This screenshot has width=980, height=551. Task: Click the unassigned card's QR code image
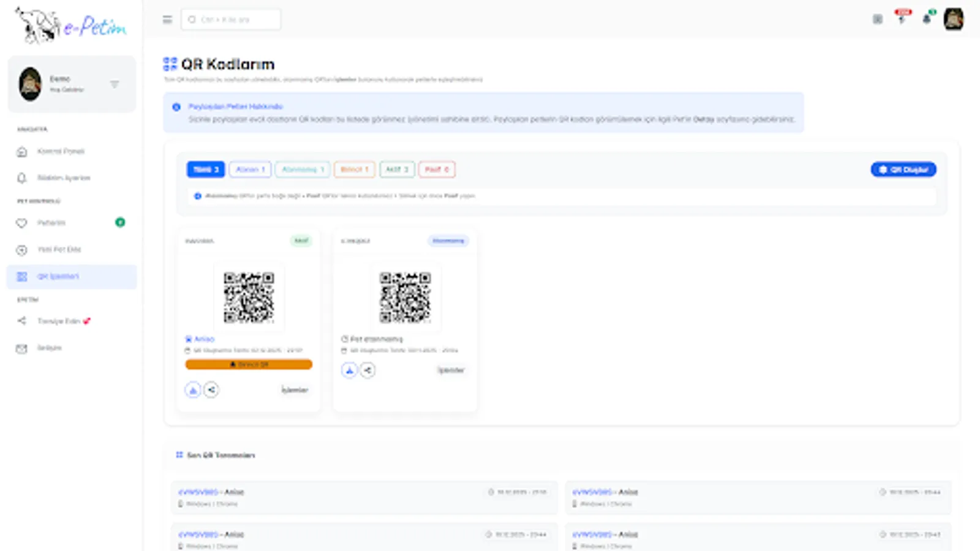click(405, 298)
